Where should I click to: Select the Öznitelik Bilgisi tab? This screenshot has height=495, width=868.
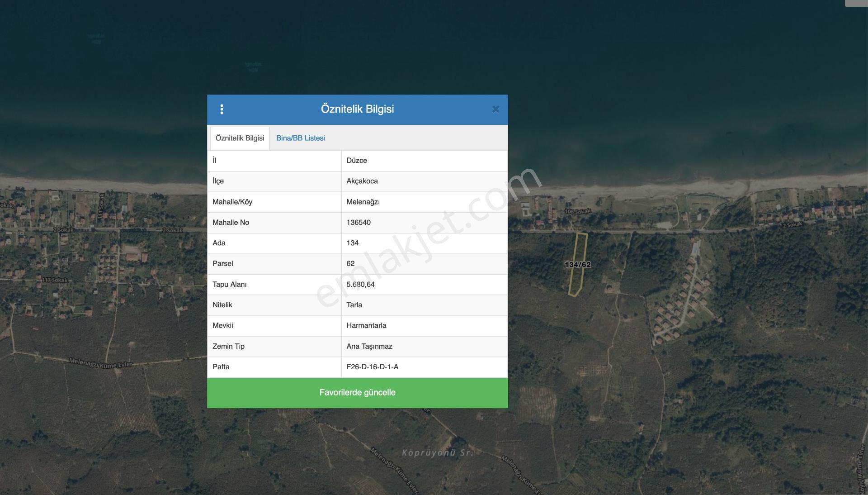tap(240, 138)
